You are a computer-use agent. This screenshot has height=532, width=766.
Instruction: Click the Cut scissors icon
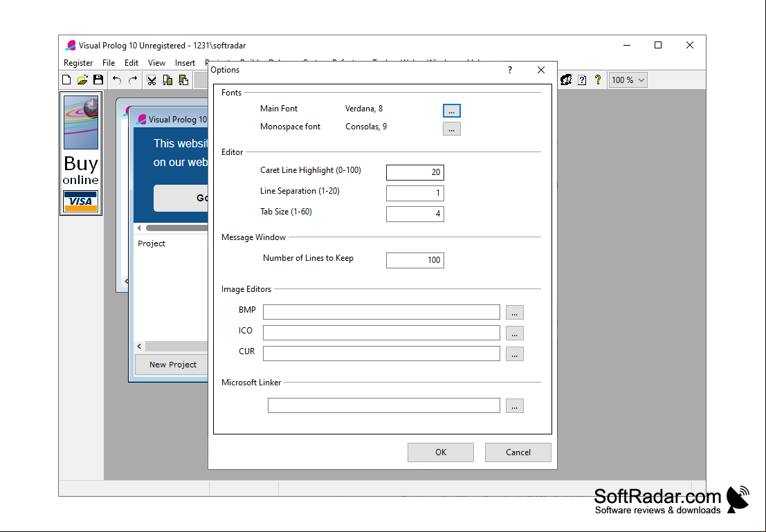152,80
